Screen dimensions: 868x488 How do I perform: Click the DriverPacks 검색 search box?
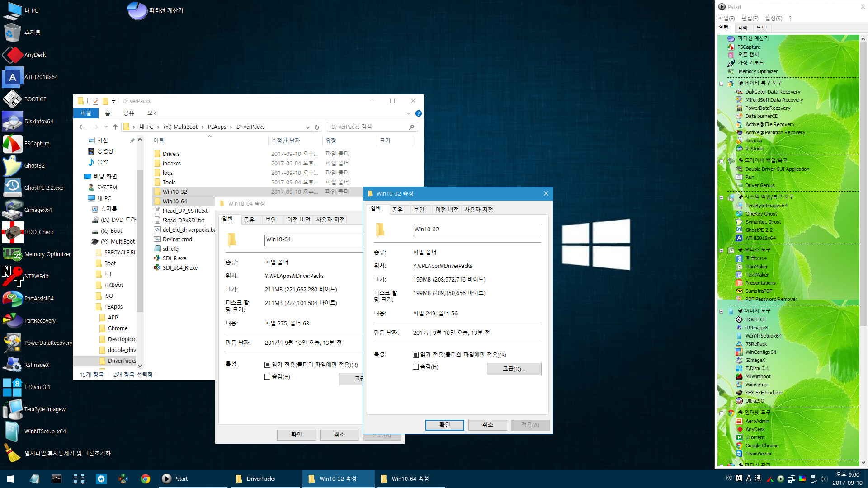372,127
